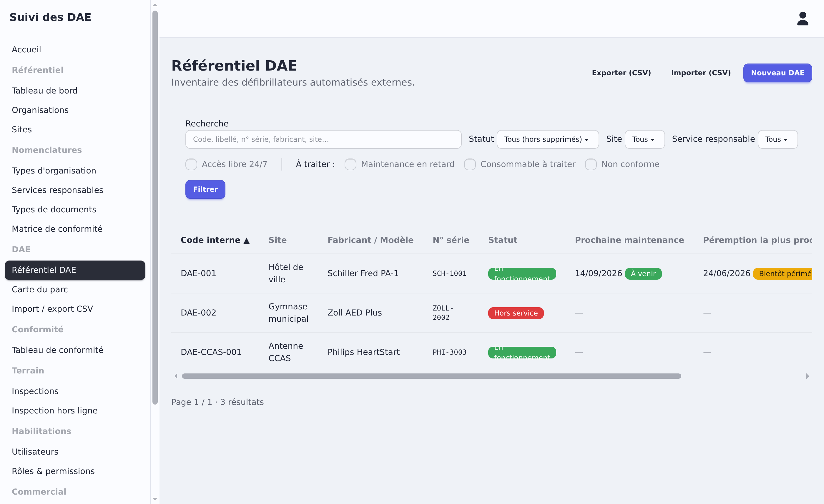Open the Site filter dropdown
This screenshot has height=504, width=824.
pos(644,139)
